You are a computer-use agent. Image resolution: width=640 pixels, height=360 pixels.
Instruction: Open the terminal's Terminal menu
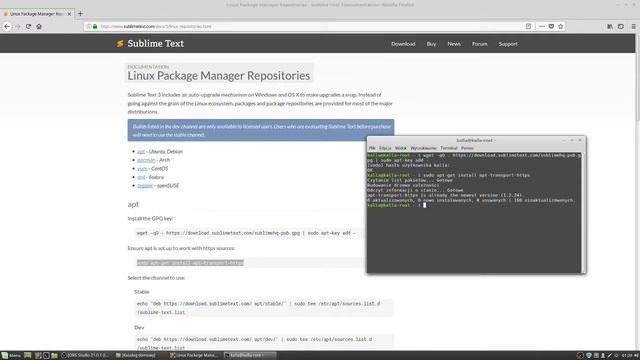click(449, 148)
